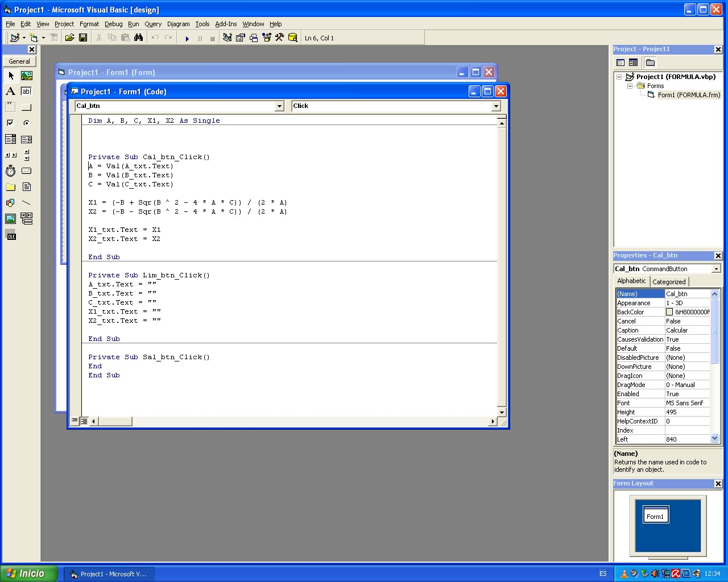Select the TextBox tool in the Toolbox
The width and height of the screenshot is (728, 582).
tap(26, 91)
